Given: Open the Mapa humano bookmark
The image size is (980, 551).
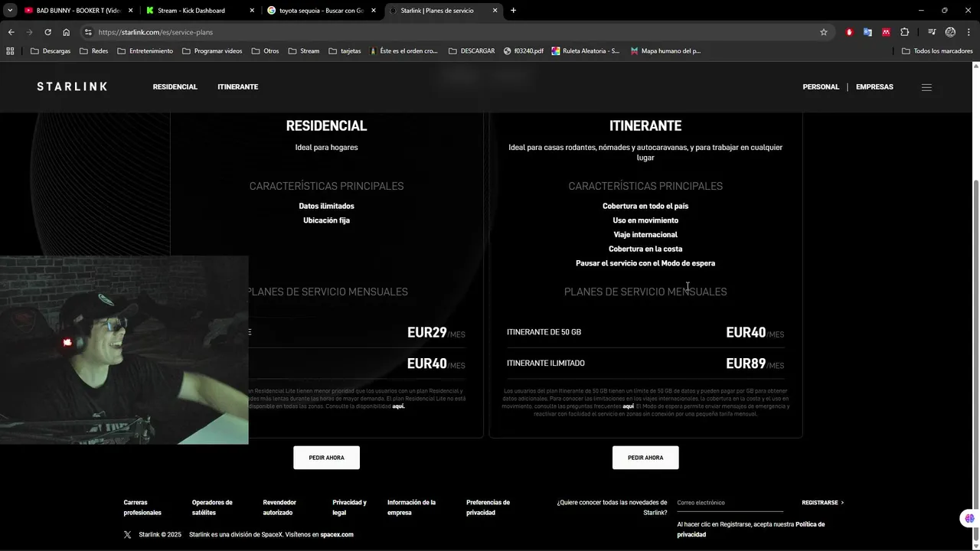Looking at the screenshot, I should (x=665, y=51).
